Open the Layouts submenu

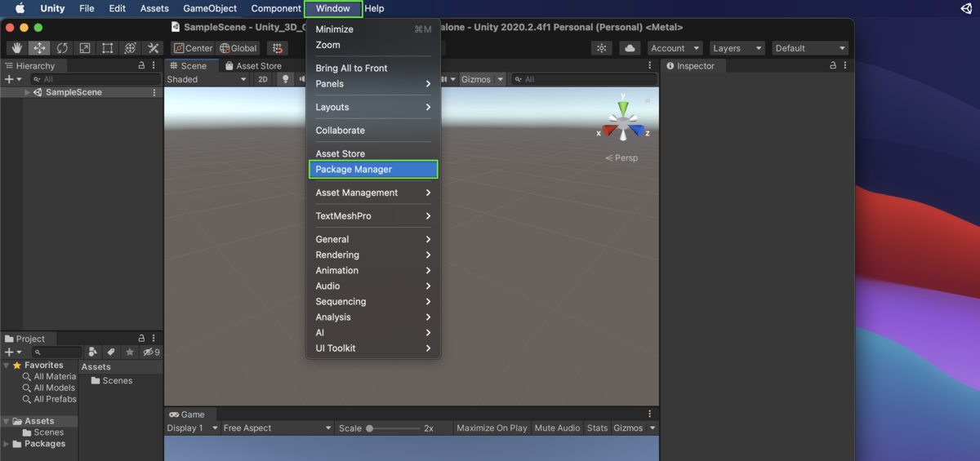tap(374, 107)
